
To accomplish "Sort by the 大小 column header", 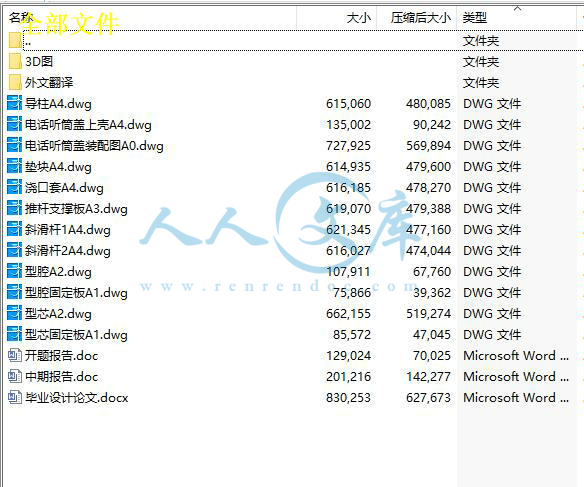I will point(336,17).
